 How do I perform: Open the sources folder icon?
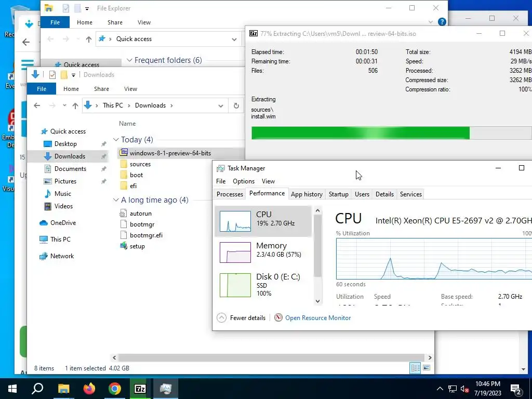coord(124,164)
